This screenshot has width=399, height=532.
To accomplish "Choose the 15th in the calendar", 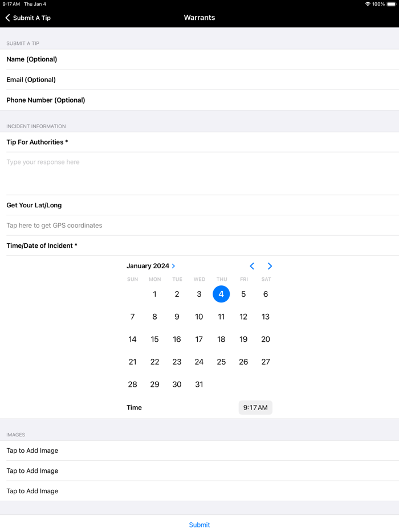I will (154, 339).
